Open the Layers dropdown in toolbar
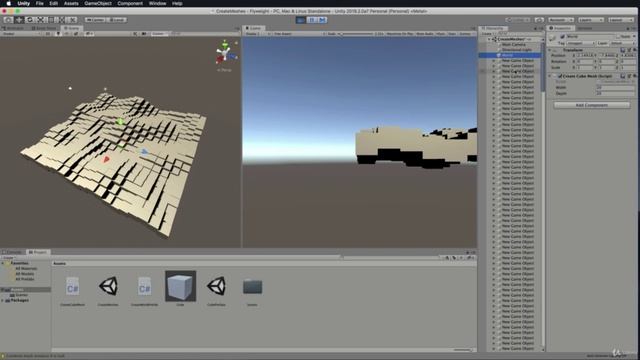 pyautogui.click(x=591, y=20)
